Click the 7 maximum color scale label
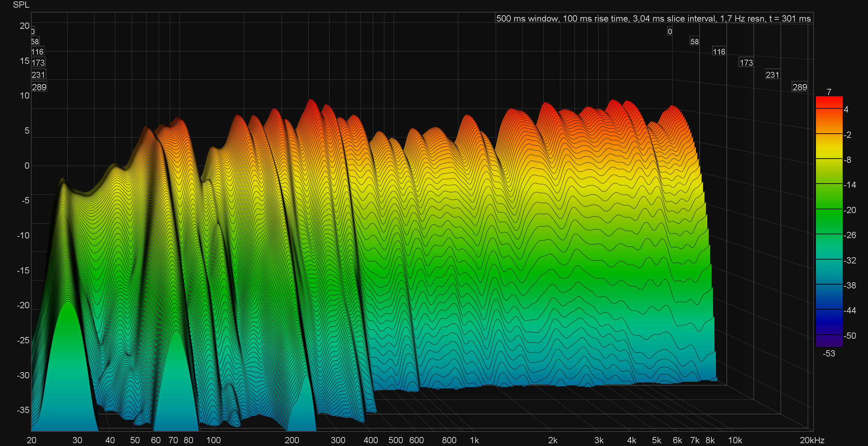This screenshot has height=446, width=868. 829,92
